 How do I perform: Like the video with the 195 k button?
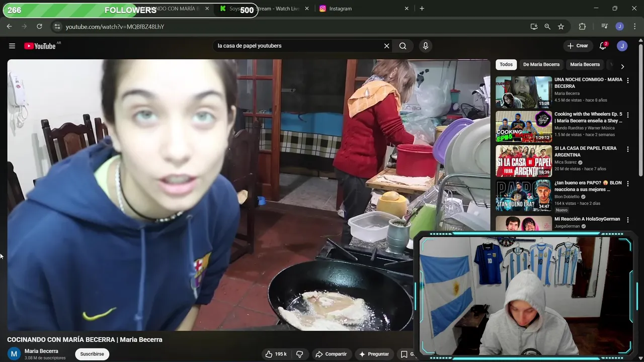(276, 354)
